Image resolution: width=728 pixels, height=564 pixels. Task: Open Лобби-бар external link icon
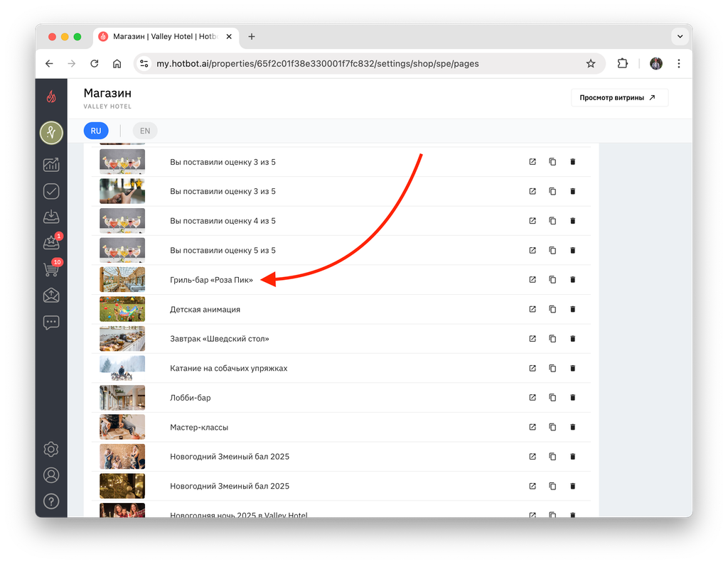click(532, 398)
